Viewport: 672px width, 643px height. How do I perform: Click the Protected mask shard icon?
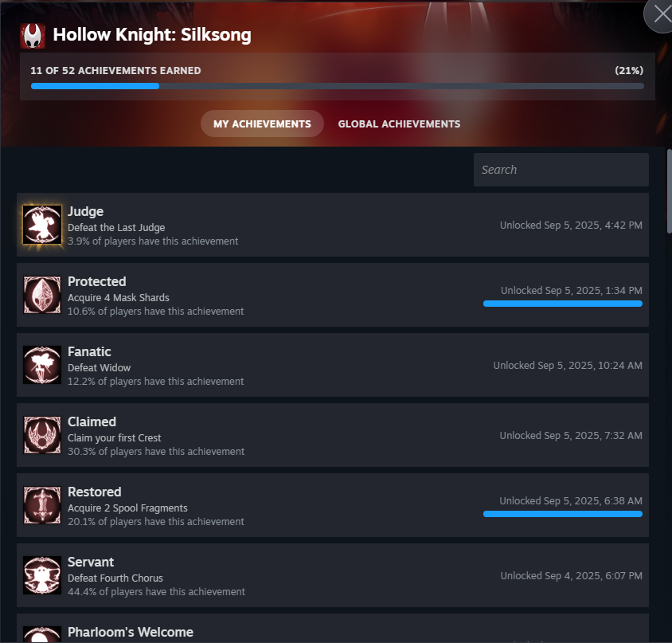[42, 295]
